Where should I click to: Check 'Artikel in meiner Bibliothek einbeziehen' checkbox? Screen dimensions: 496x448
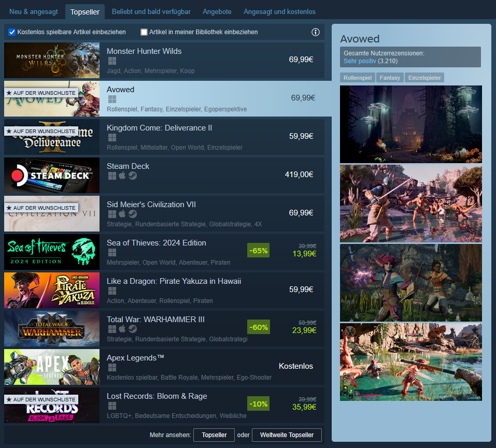[x=144, y=32]
